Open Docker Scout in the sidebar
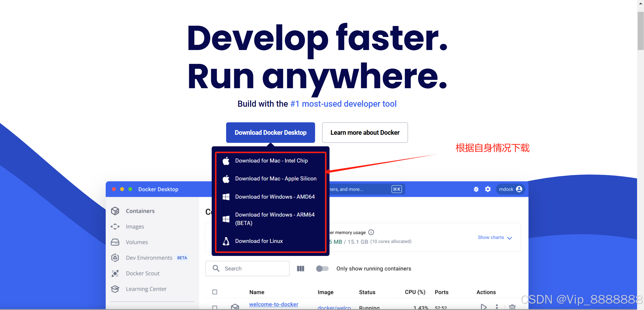This screenshot has width=644, height=310. pos(142,274)
